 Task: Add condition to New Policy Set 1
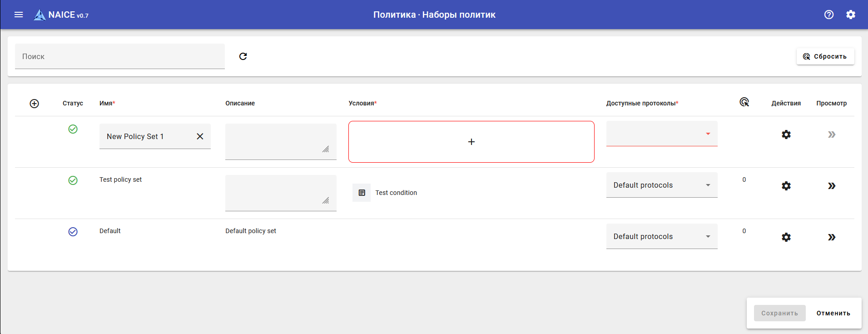click(x=471, y=142)
